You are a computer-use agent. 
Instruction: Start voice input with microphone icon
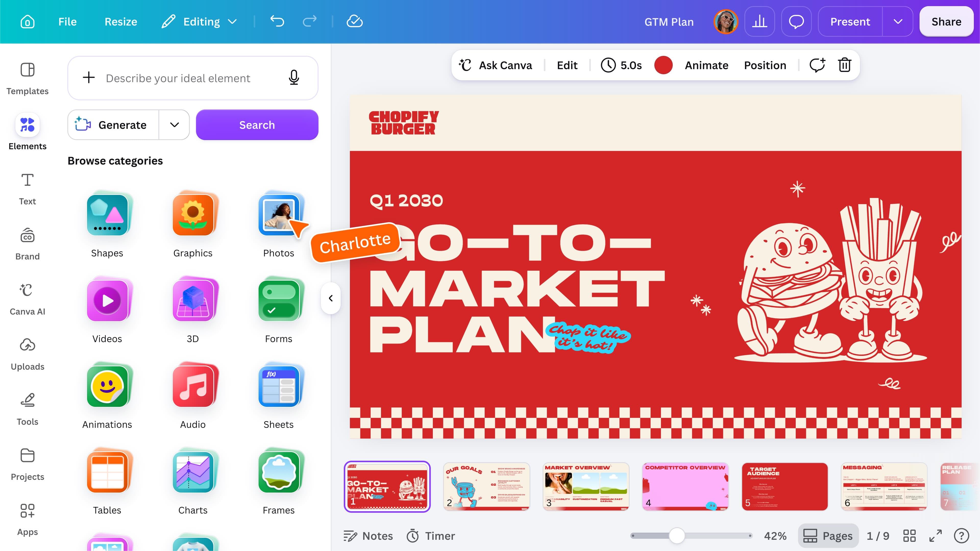294,78
